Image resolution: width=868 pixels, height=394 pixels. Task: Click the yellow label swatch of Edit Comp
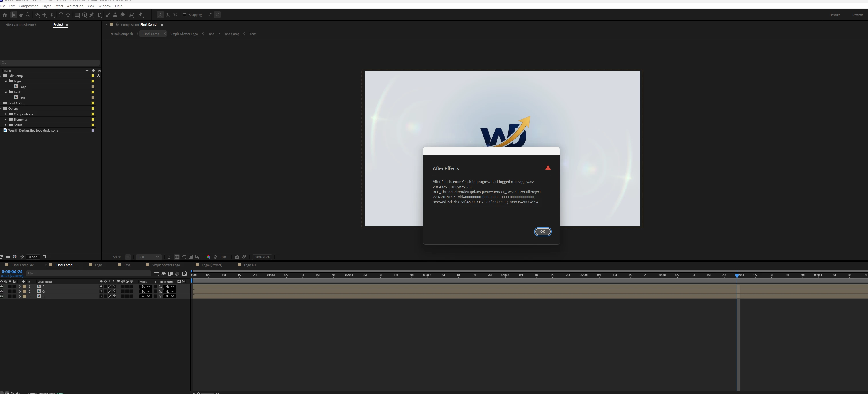tap(93, 76)
